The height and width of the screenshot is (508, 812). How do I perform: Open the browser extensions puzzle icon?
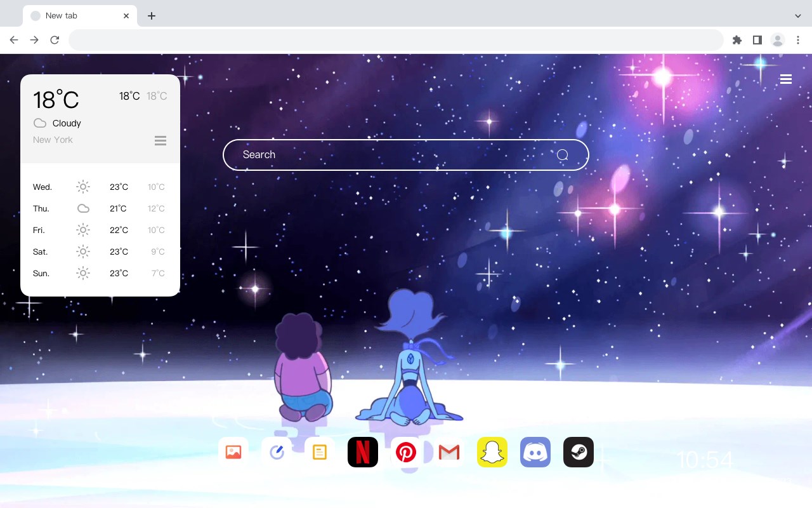(x=737, y=40)
